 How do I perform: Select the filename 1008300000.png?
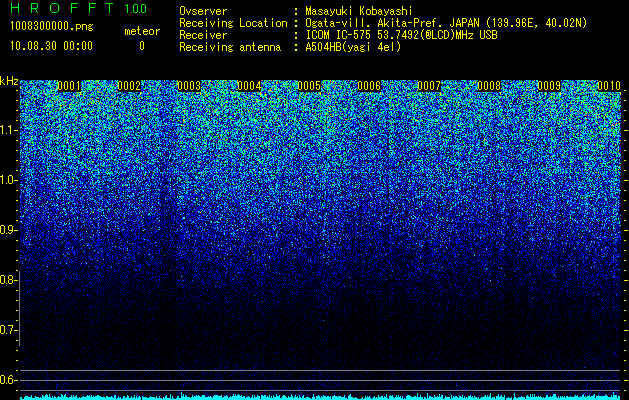click(x=51, y=26)
